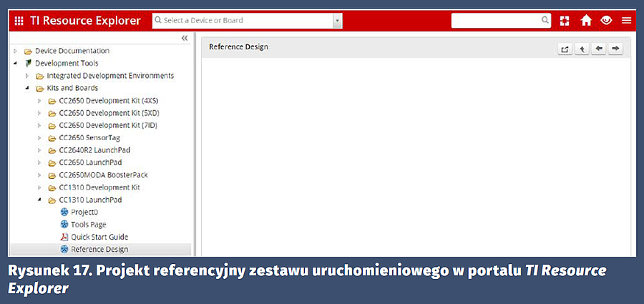Open the hamburger menu in the header
Image resolution: width=644 pixels, height=304 pixels.
[626, 21]
